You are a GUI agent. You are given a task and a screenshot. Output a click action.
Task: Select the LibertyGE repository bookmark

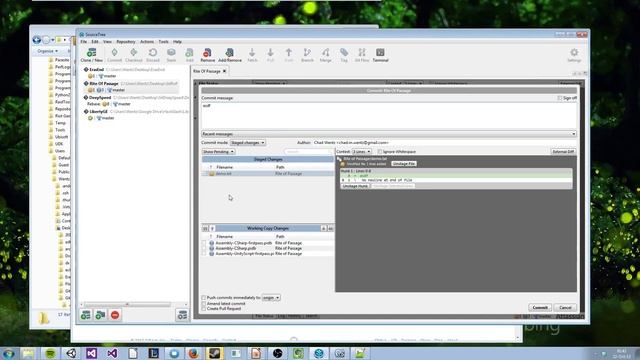point(98,111)
